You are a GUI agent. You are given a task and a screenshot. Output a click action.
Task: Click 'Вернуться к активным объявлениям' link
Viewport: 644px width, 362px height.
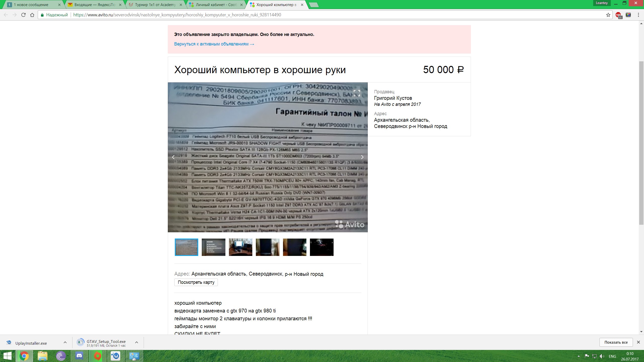(214, 44)
